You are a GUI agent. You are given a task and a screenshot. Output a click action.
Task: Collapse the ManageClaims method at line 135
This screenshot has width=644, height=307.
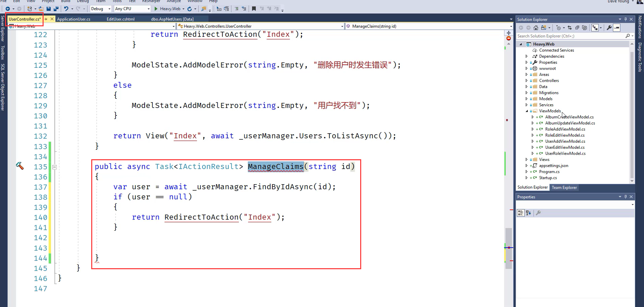(x=54, y=167)
